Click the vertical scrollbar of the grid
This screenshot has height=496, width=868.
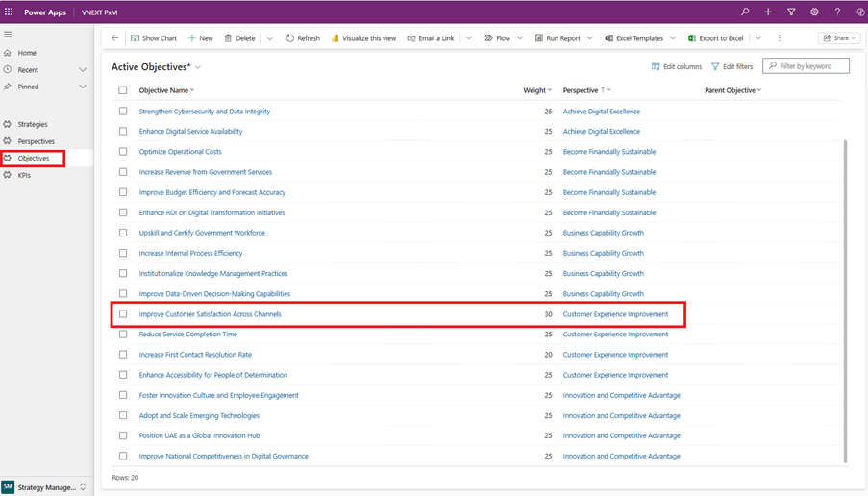(845, 301)
